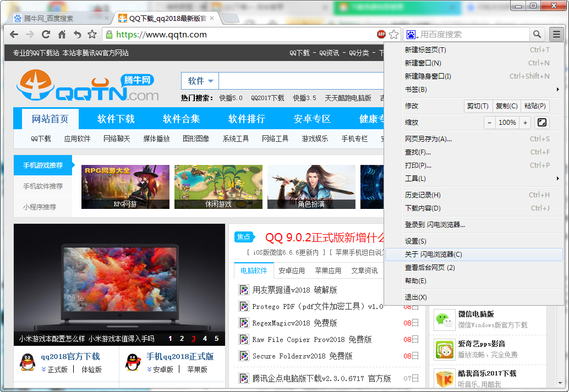Switch to the 苹果应用 content tab

click(328, 271)
